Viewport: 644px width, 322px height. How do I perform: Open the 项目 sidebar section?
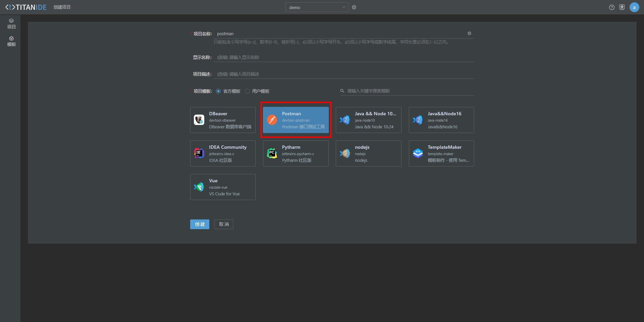(11, 24)
